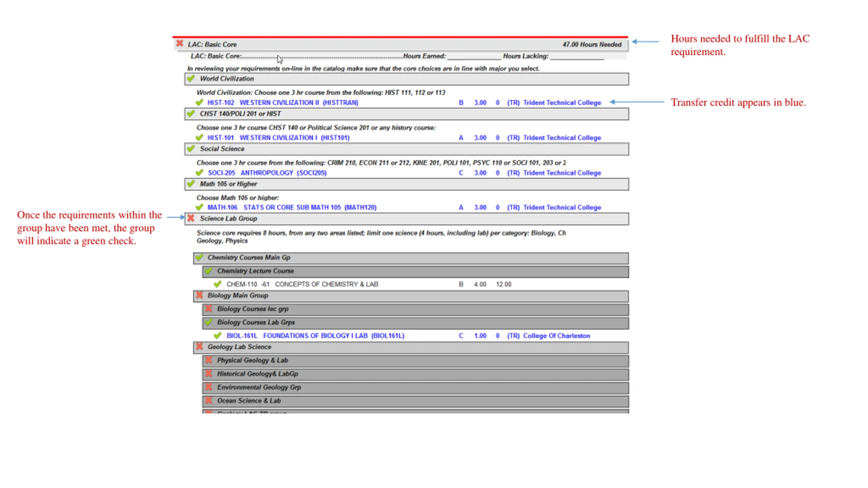Click the red X on Ocean Science & Lab
Viewport: 868px width, 488px height.
click(209, 400)
